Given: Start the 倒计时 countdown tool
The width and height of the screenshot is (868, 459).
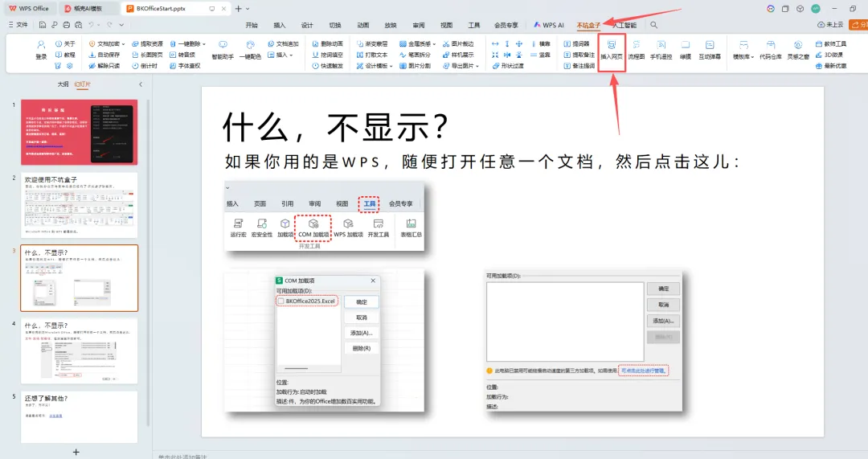Looking at the screenshot, I should (x=145, y=66).
